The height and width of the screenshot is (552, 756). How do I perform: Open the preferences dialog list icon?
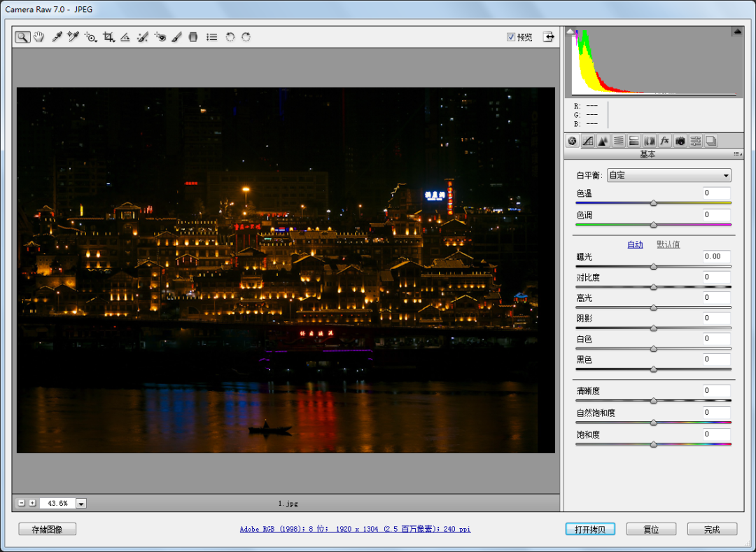(x=211, y=36)
